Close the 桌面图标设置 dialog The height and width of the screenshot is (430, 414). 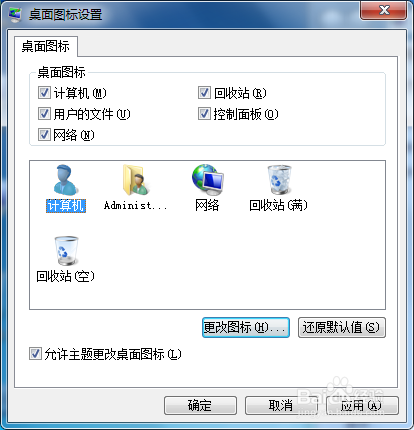coord(384,10)
